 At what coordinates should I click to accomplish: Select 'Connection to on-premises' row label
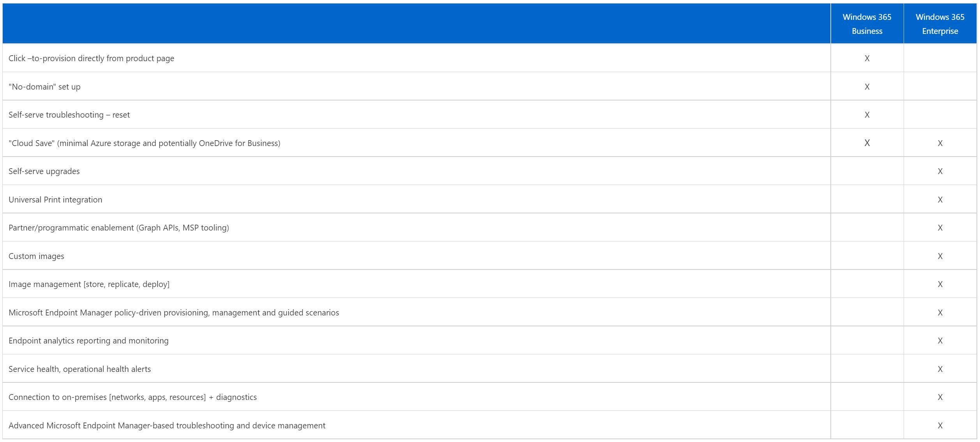pos(132,397)
